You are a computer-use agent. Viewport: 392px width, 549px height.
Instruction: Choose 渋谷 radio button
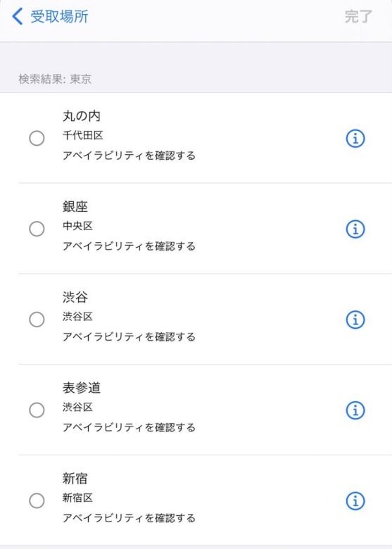point(37,320)
